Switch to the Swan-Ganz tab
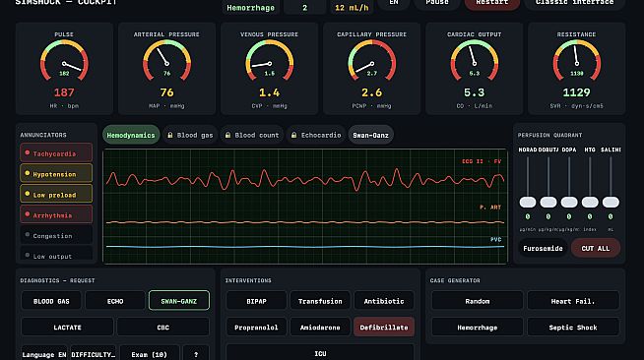Screen dimensions: 644x360 (370, 135)
